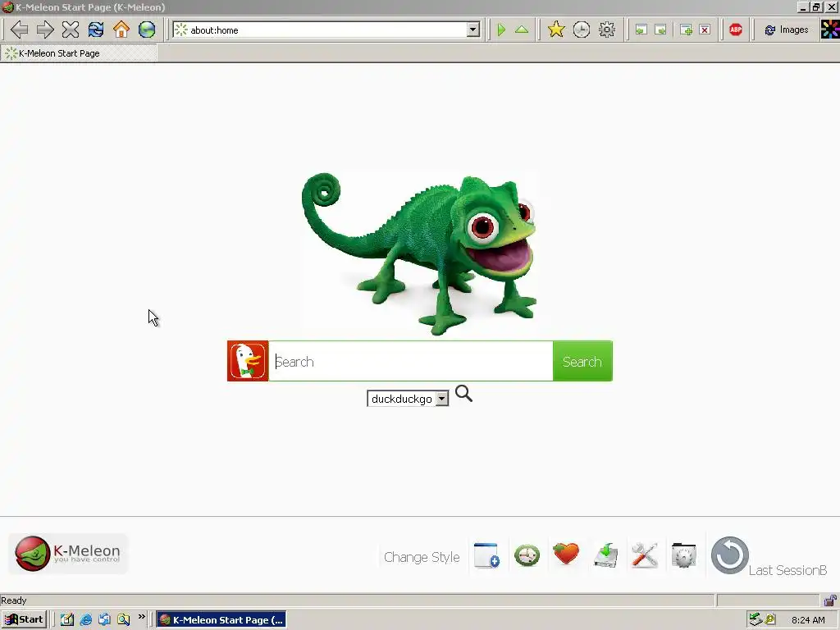Click into the Search text field
This screenshot has height=630, width=840.
(410, 361)
